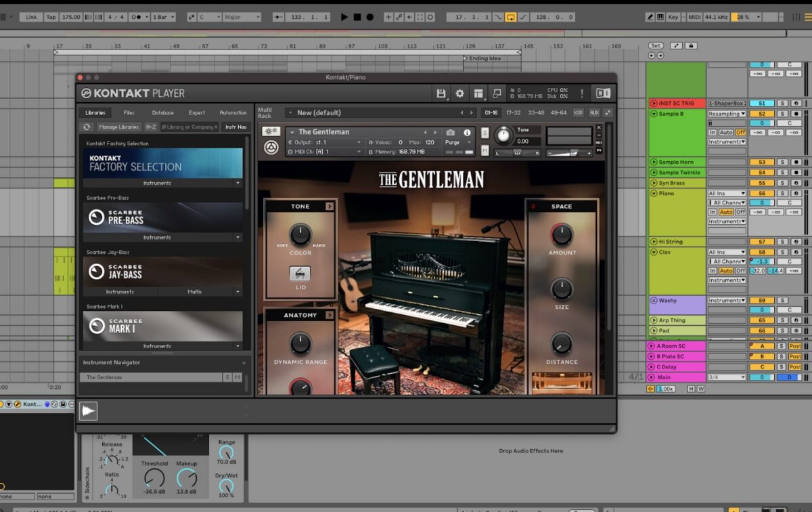
Task: Select the 17-32 multi rack page
Action: [x=514, y=112]
